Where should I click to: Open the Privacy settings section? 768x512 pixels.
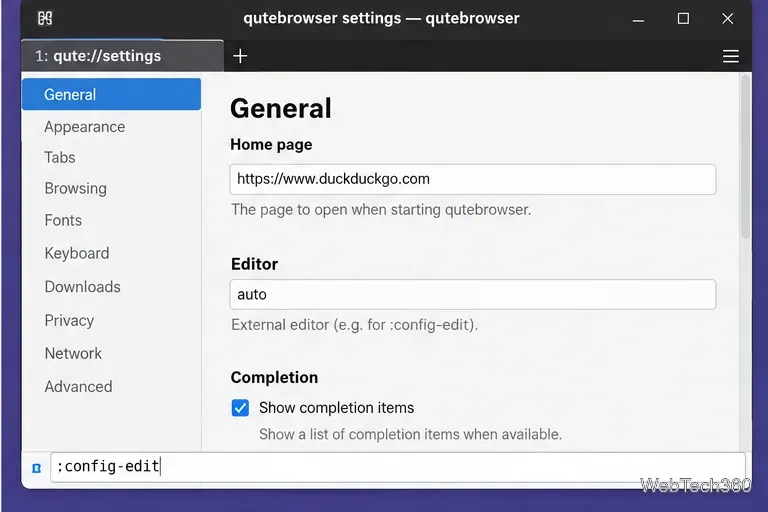(x=69, y=320)
